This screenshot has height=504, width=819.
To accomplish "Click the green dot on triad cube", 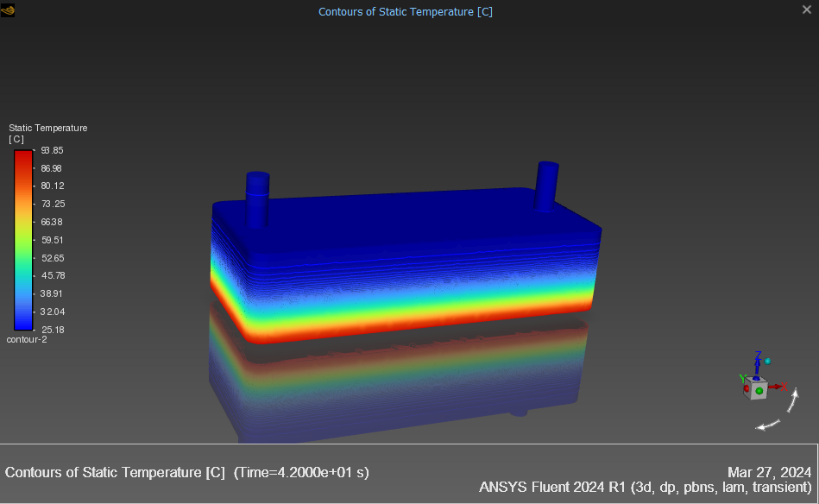I will (759, 391).
